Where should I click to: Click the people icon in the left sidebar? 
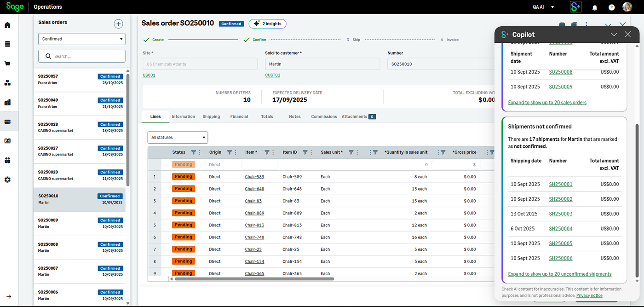click(7, 160)
